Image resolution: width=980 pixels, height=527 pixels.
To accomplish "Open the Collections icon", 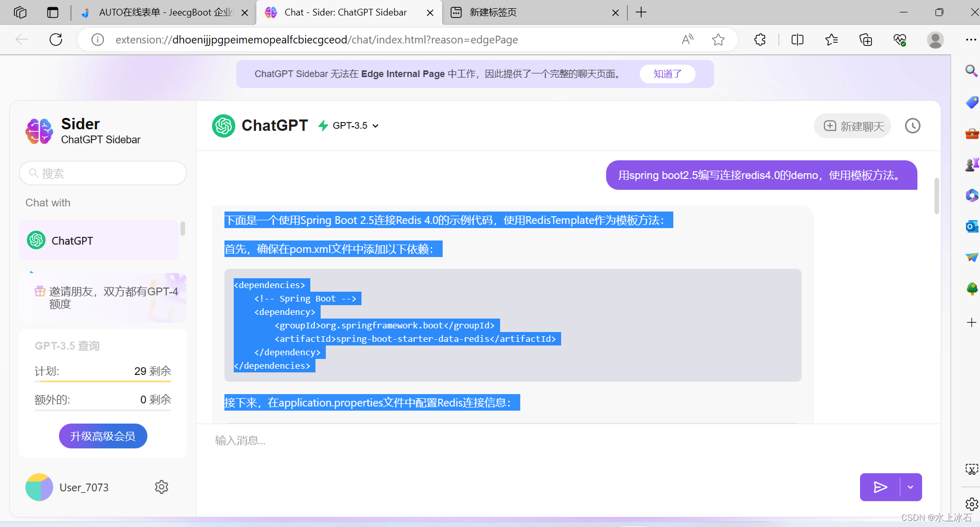I will coord(866,40).
